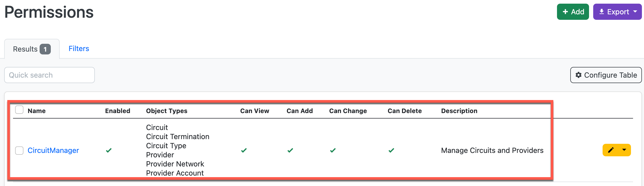The height and width of the screenshot is (186, 644).
Task: Open the dropdown arrow beside the edit pencil
Action: click(x=624, y=150)
